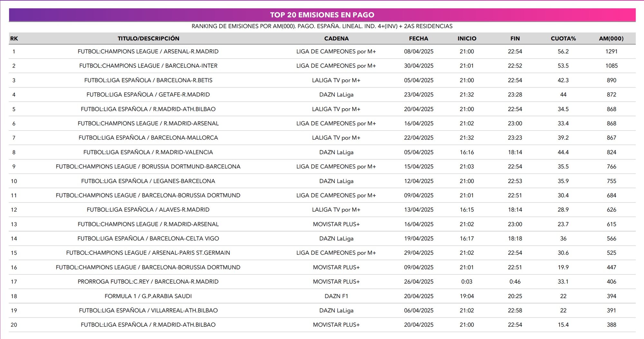
Task: Click the 56.2 share value
Action: [x=563, y=51]
